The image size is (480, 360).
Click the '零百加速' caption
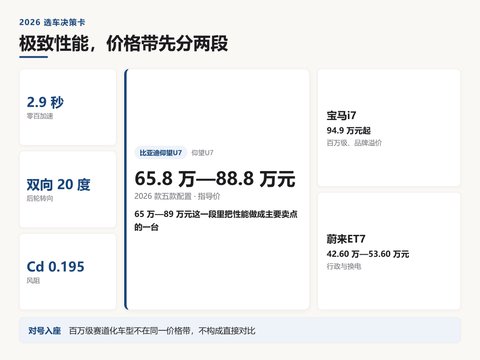pyautogui.click(x=40, y=116)
